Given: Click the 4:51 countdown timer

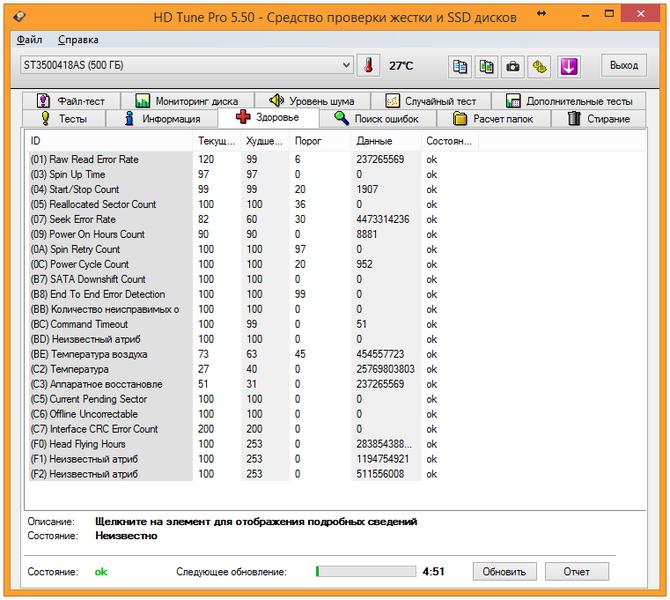Looking at the screenshot, I should (x=433, y=571).
